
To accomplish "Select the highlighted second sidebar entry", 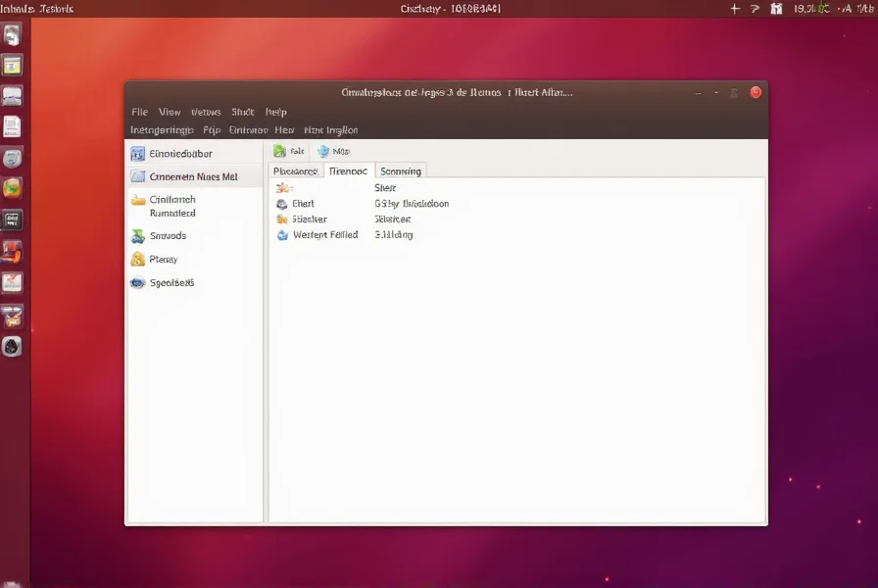I will click(x=194, y=177).
